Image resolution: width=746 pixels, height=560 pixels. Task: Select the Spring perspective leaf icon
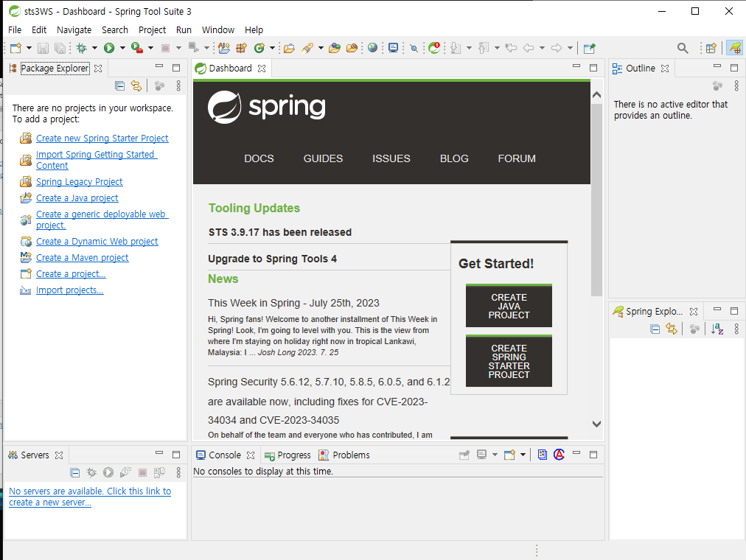(x=735, y=48)
